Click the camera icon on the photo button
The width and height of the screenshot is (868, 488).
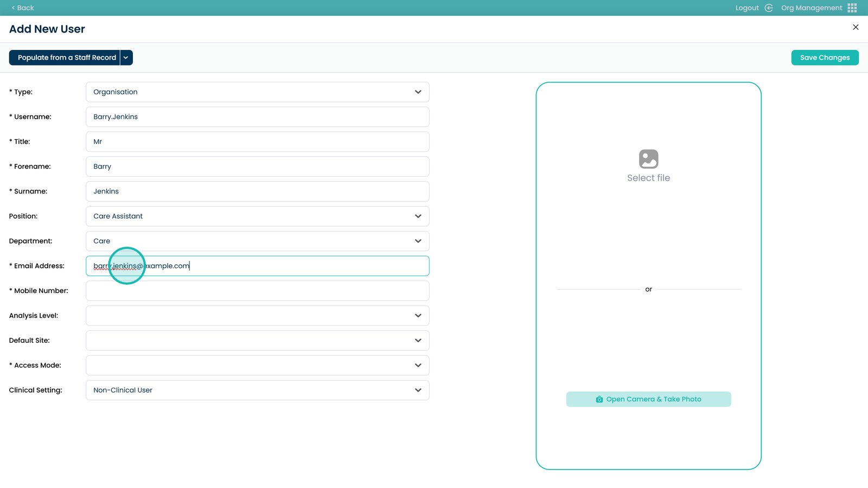point(599,400)
